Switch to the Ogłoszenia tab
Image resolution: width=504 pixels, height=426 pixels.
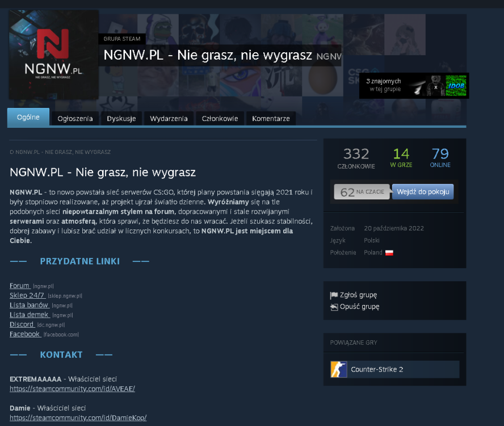click(75, 118)
